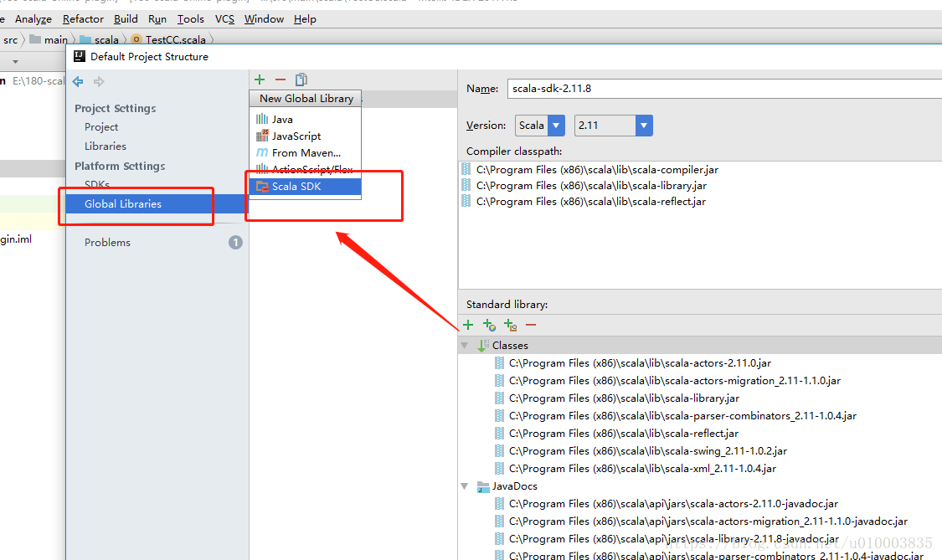Click the add excluded root icon

pyautogui.click(x=510, y=325)
